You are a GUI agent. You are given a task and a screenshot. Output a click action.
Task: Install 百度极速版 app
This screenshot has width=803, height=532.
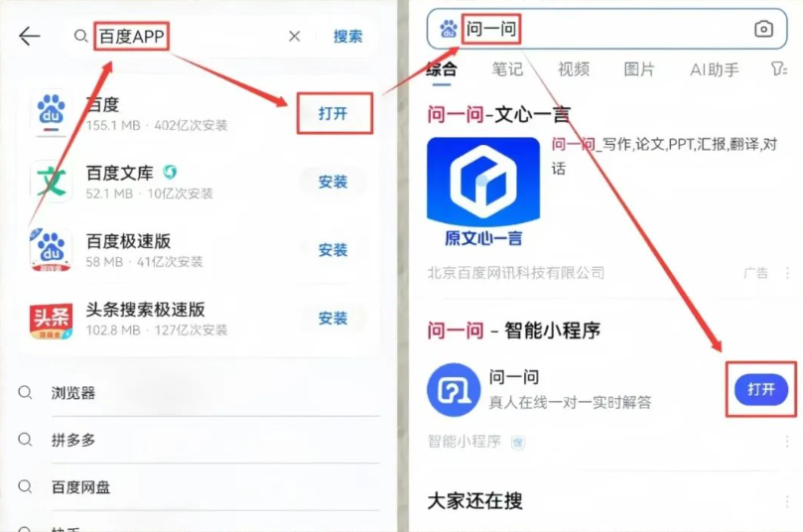click(x=333, y=250)
